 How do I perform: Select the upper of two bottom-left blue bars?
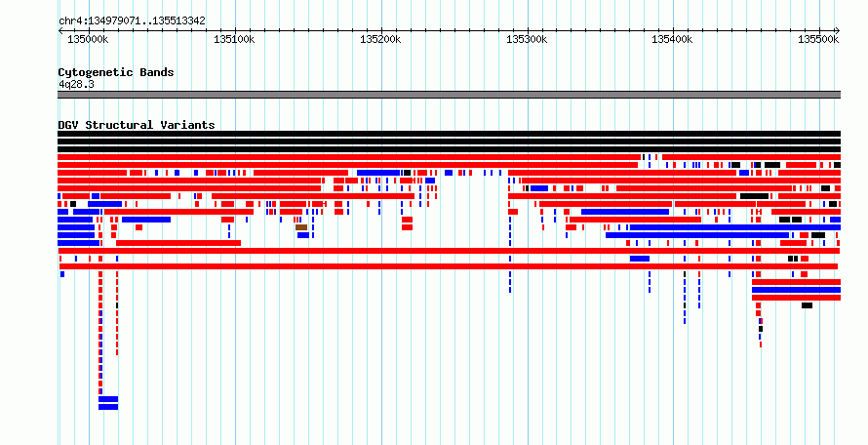[108, 399]
